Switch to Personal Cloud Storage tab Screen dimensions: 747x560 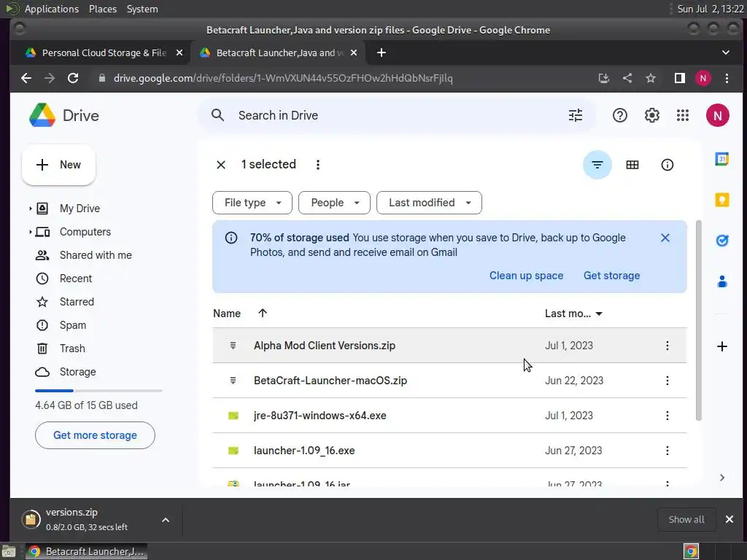click(102, 52)
